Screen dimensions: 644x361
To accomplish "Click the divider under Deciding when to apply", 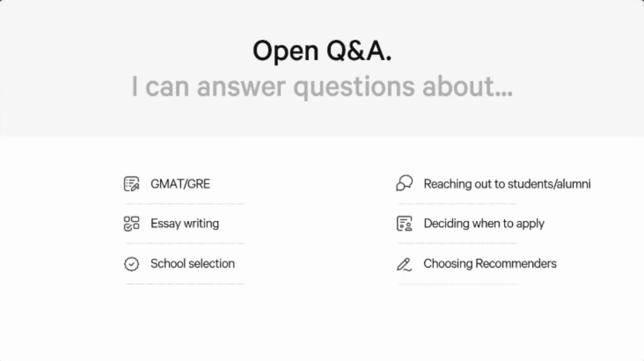I will coord(458,243).
